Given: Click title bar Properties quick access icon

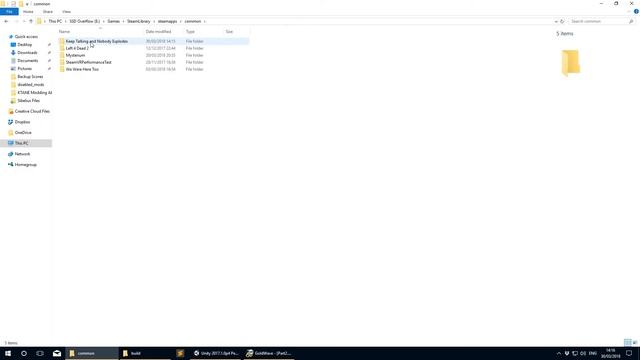Looking at the screenshot, I should click(13, 4).
